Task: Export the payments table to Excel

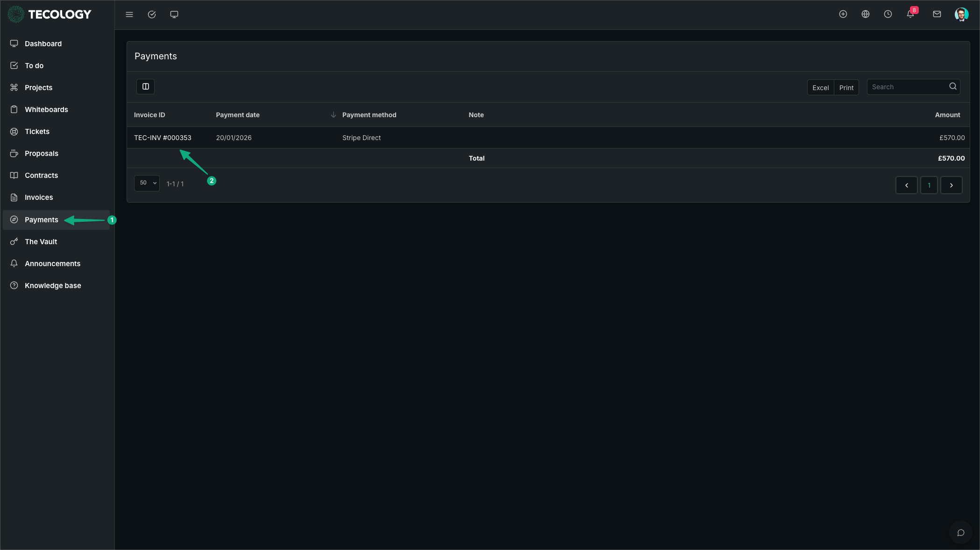Action: tap(820, 88)
